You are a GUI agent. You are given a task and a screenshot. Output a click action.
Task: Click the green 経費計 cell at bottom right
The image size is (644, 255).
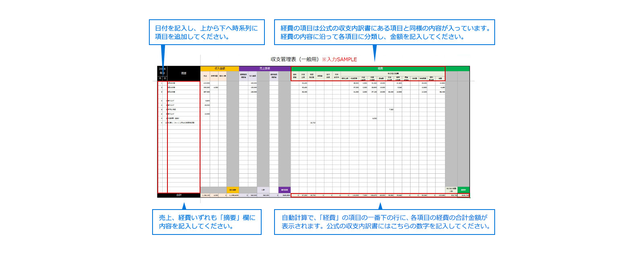(463, 190)
